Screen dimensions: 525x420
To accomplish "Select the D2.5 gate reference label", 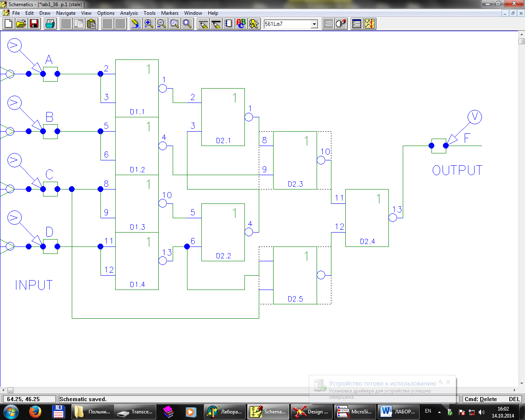I will [295, 299].
